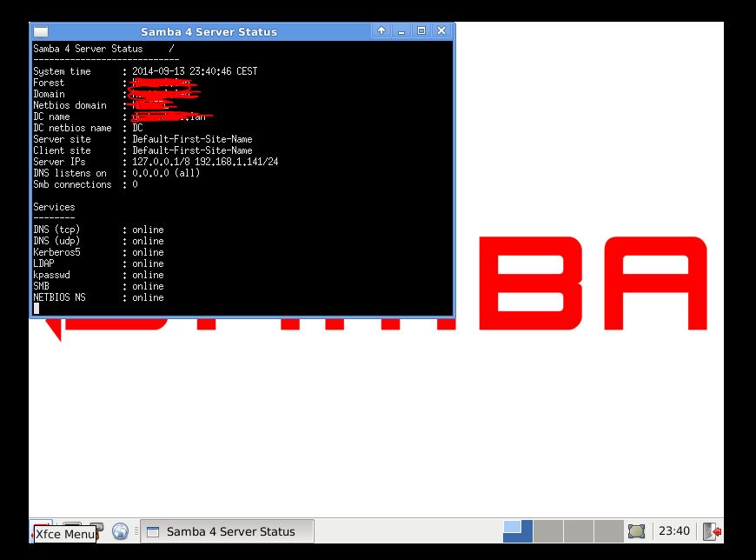Screen dimensions: 756x560
Task: Switch to the first workspace in pager
Action: (x=517, y=531)
